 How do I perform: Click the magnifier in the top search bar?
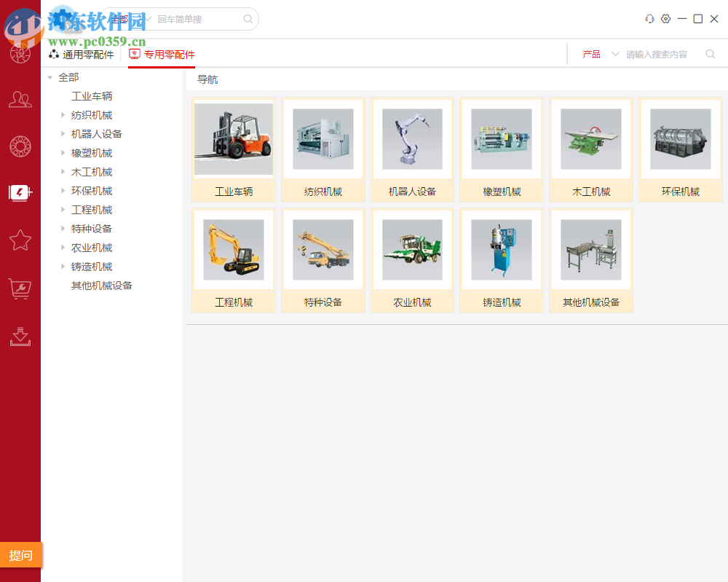248,19
